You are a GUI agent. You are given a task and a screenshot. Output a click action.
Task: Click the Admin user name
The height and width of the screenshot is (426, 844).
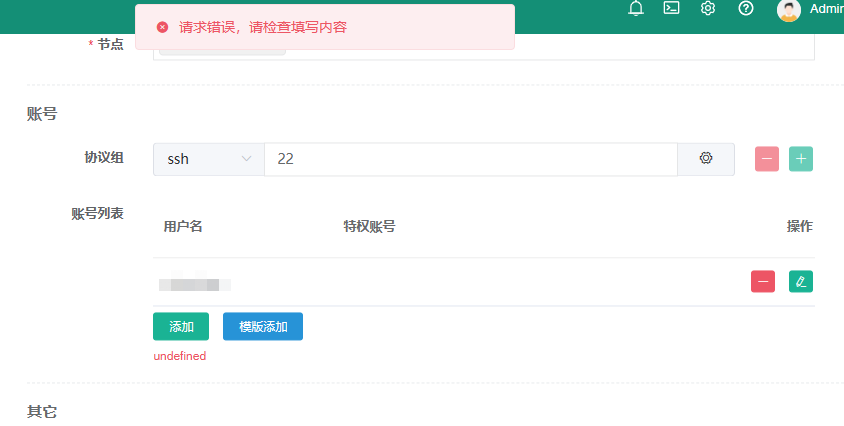(827, 9)
